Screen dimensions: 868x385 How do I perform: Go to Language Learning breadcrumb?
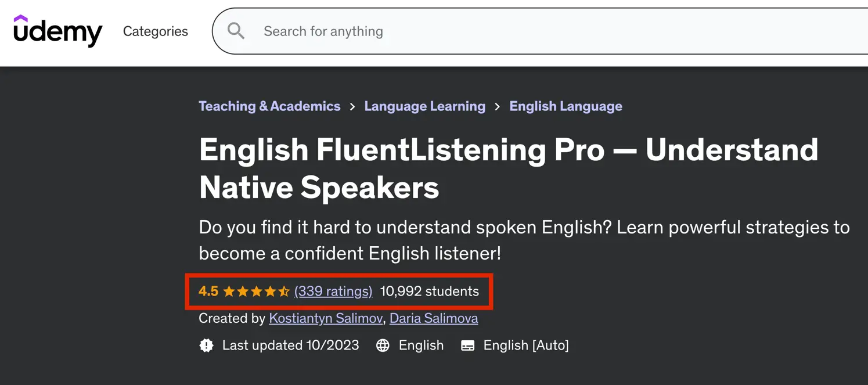tap(425, 106)
